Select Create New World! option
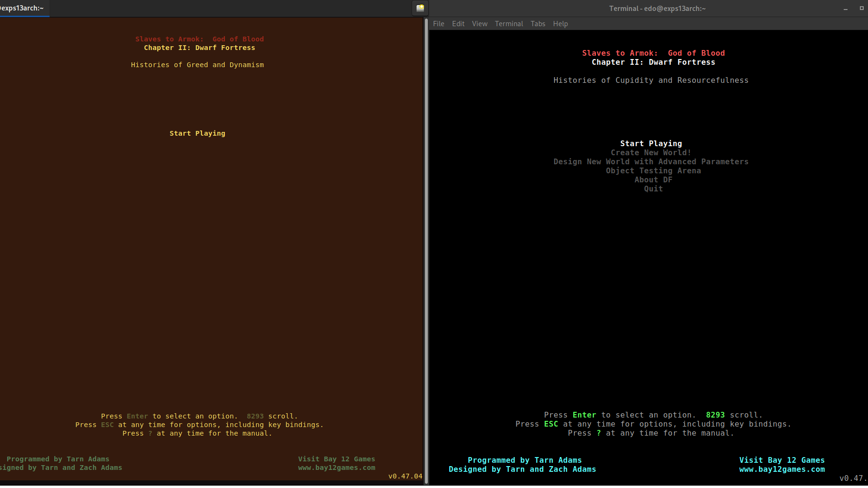This screenshot has width=868, height=488. coord(651,152)
